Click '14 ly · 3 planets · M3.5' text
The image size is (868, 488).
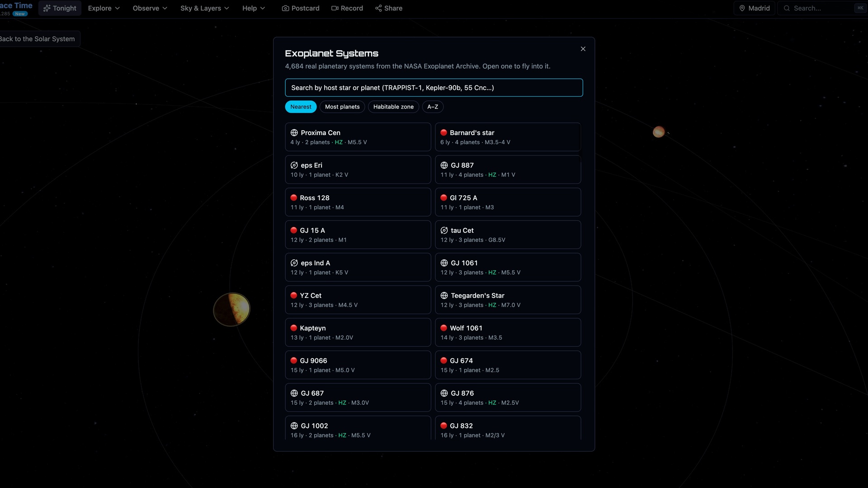[471, 338]
